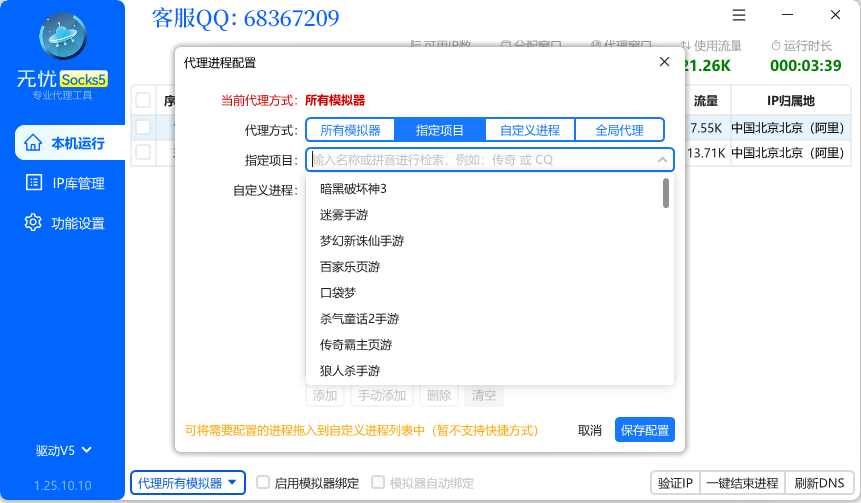861x503 pixels.
Task: Select the 指定项目 proxy mode tab
Action: click(440, 130)
